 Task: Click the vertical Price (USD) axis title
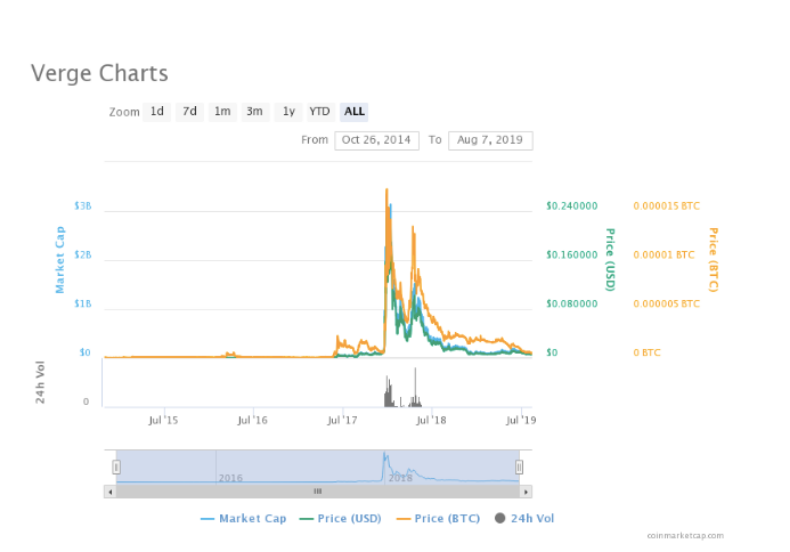click(x=610, y=260)
